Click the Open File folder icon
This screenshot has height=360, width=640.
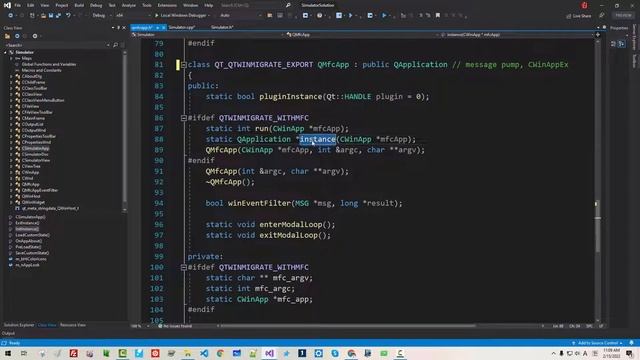(x=43, y=16)
